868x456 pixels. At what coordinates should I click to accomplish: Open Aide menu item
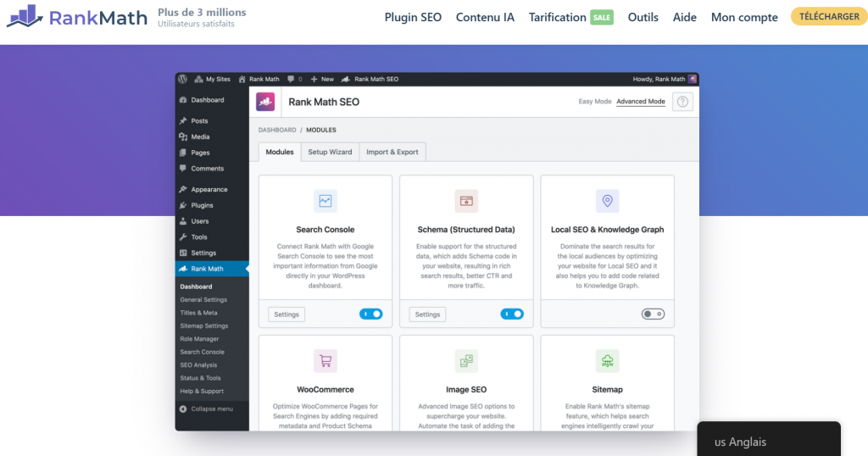point(684,17)
